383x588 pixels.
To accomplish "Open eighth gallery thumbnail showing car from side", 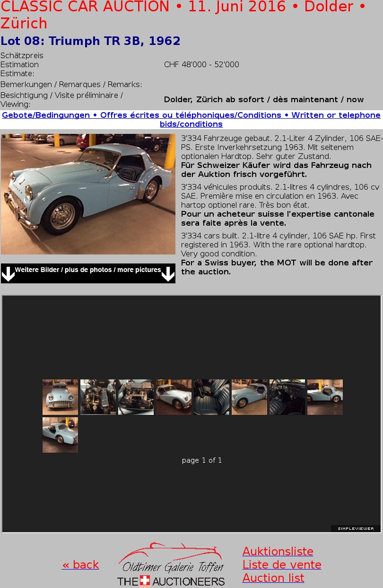I will click(325, 397).
